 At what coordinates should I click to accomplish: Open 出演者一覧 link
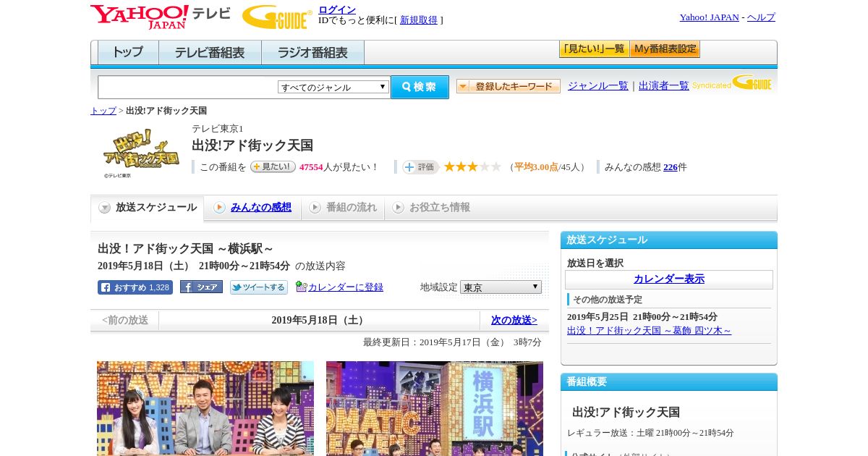click(664, 85)
